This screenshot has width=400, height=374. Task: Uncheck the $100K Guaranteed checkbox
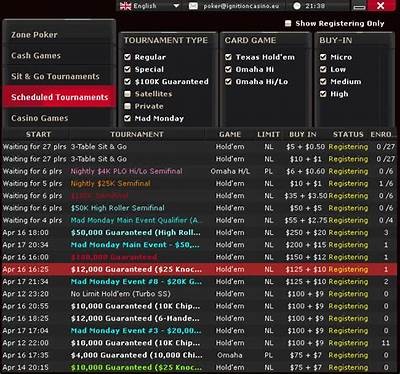[127, 82]
